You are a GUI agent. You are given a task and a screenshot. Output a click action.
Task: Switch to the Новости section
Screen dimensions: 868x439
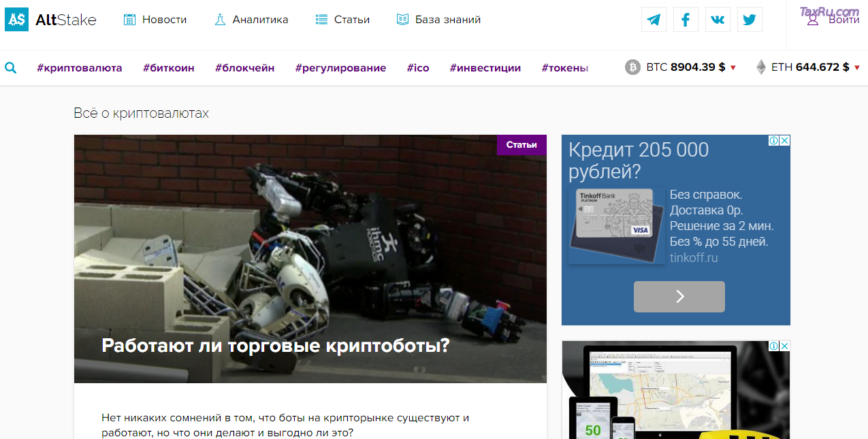(x=163, y=19)
